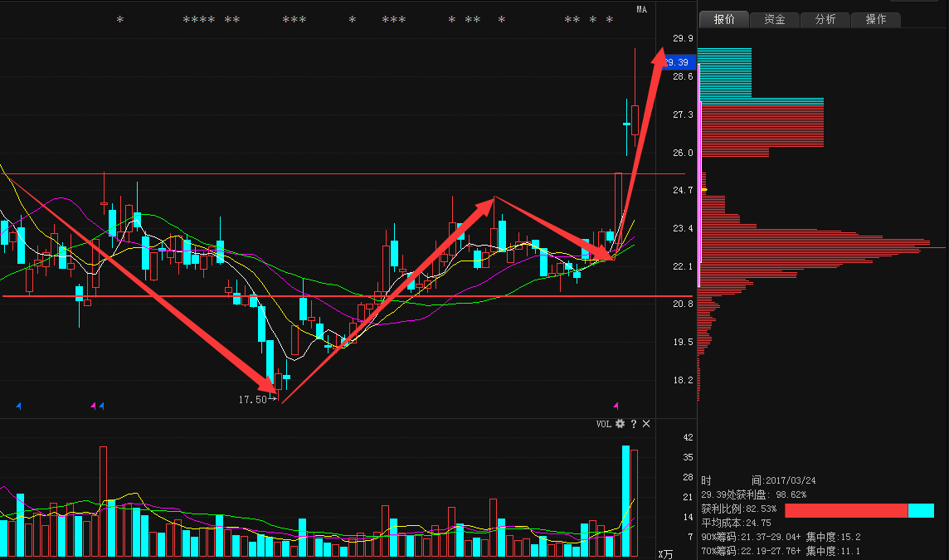Select the MA indicator label
The width and height of the screenshot is (949, 560).
(641, 9)
